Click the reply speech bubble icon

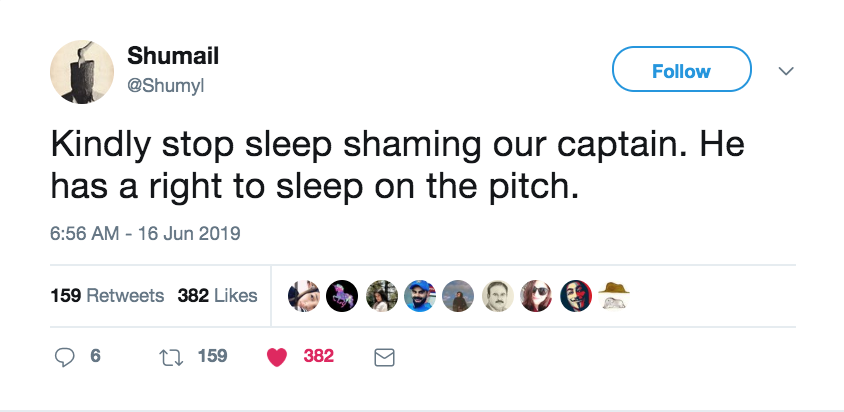[x=65, y=356]
